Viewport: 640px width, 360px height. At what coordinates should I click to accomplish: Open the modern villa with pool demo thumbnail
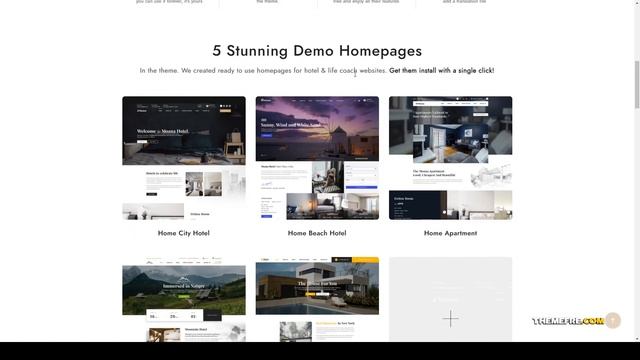click(317, 299)
